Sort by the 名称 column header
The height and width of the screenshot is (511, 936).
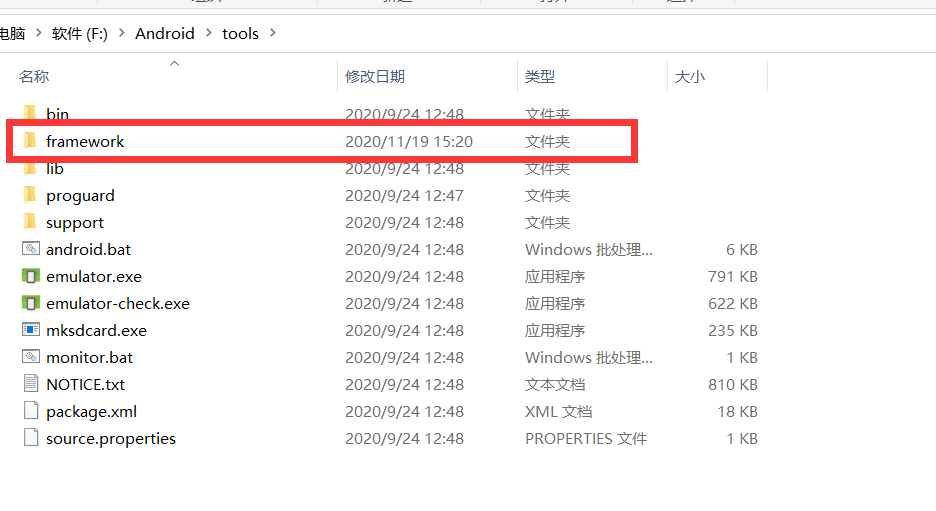(34, 76)
